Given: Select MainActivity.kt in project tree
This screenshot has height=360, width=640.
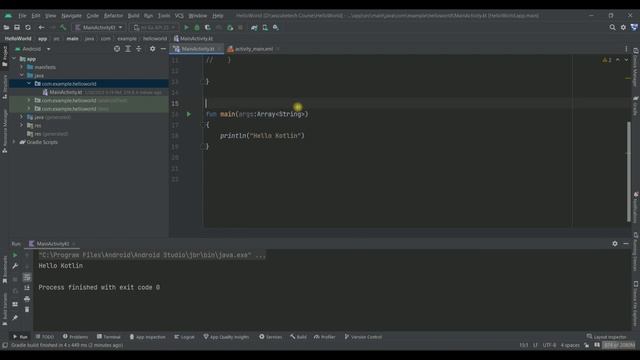Looking at the screenshot, I should click(65, 92).
